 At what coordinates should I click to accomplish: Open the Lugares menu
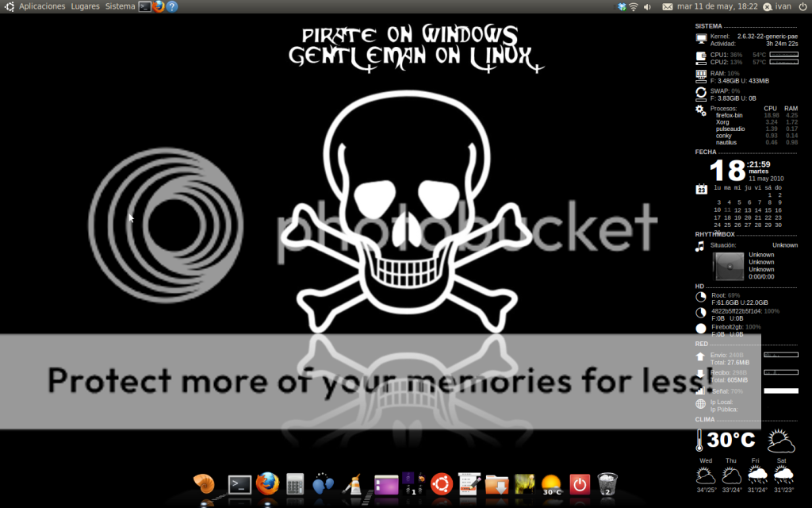click(x=85, y=6)
